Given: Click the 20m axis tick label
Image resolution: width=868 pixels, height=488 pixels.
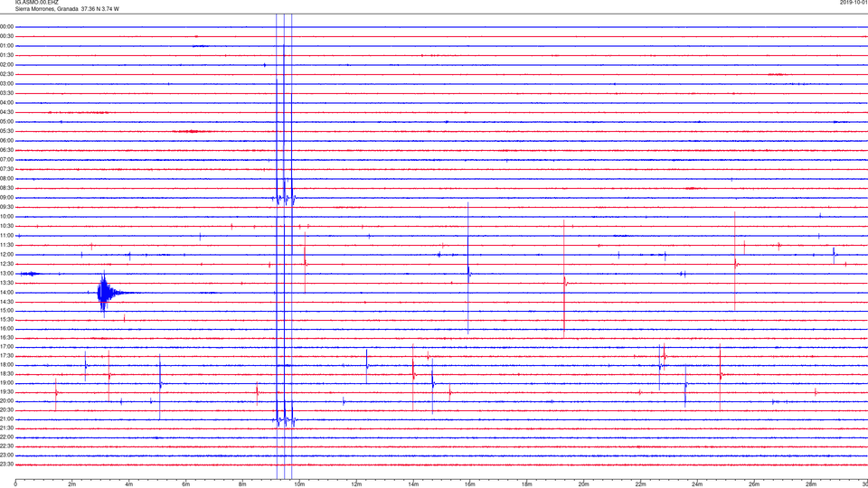Looking at the screenshot, I should click(583, 484).
